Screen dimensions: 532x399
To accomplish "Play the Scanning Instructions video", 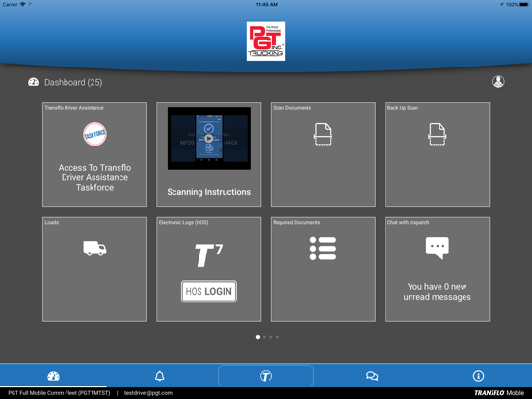I will point(209,138).
